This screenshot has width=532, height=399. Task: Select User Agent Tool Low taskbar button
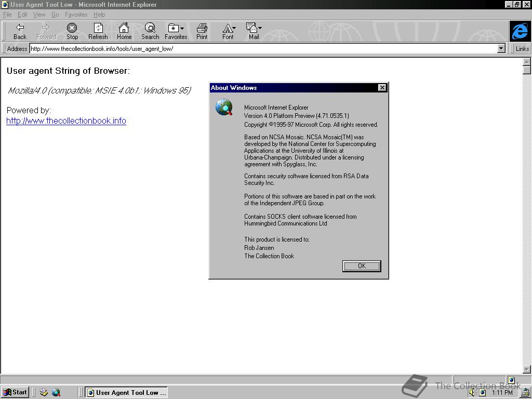(x=126, y=392)
